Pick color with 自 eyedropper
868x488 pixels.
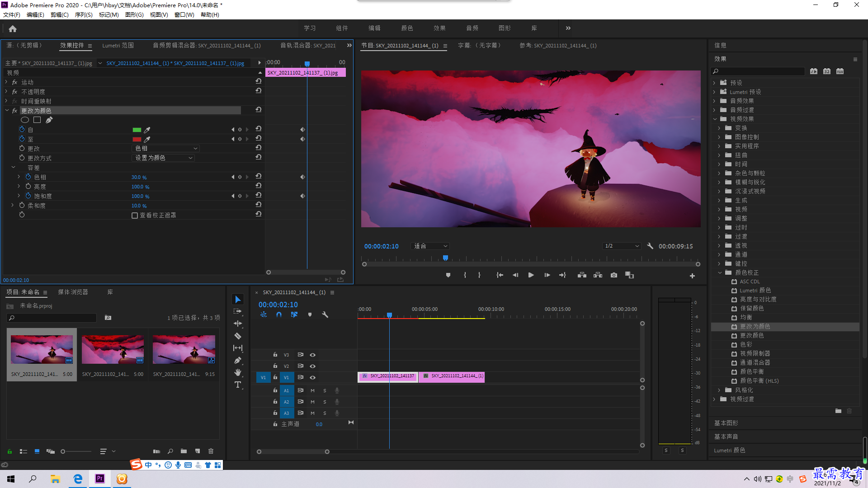point(147,130)
